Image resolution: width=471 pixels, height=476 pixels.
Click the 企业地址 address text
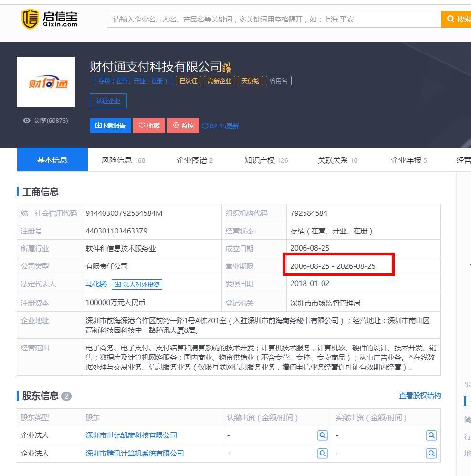(x=258, y=325)
